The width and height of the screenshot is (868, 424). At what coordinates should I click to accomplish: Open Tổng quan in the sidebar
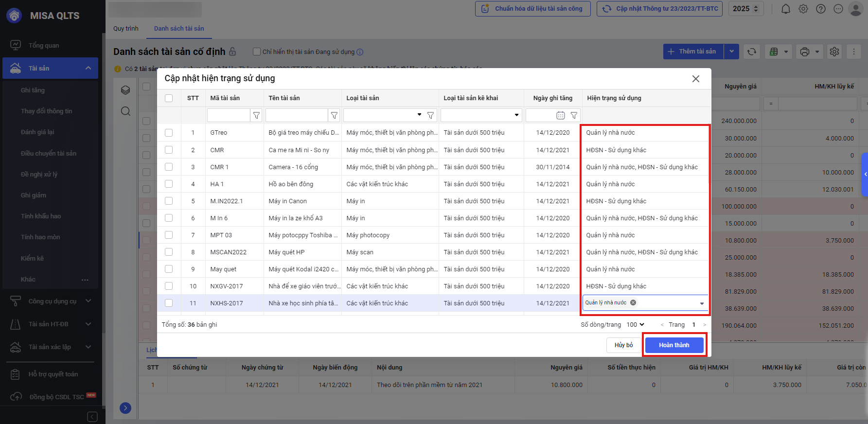click(x=44, y=45)
